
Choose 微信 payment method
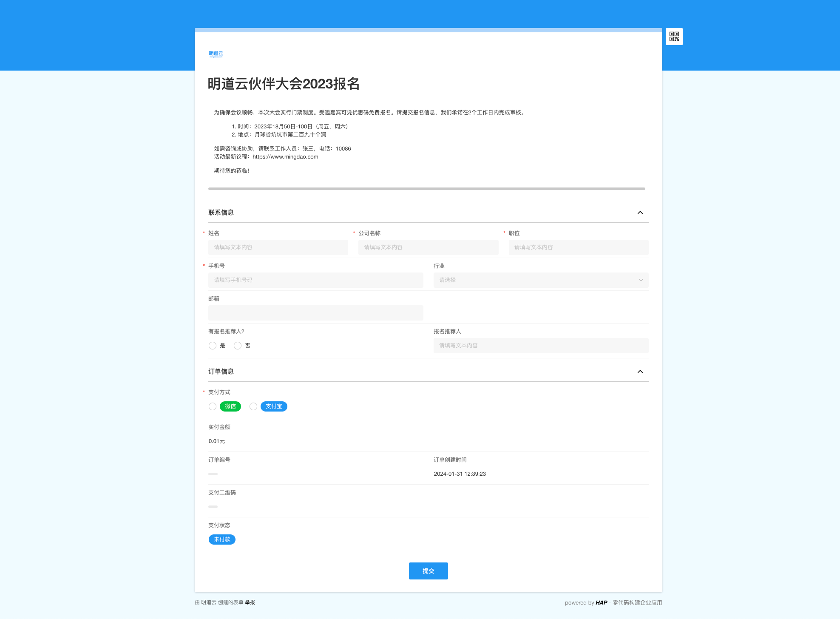tap(213, 406)
